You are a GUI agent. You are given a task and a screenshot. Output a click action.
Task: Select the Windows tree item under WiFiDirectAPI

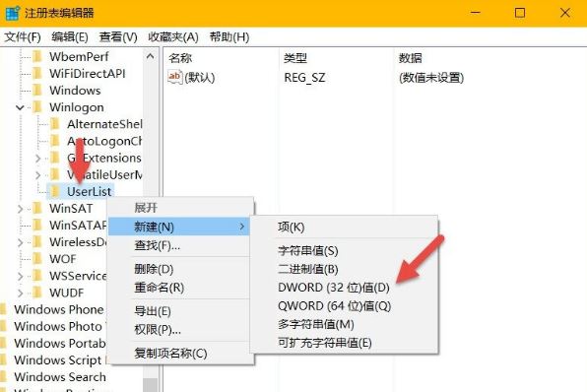pos(75,91)
